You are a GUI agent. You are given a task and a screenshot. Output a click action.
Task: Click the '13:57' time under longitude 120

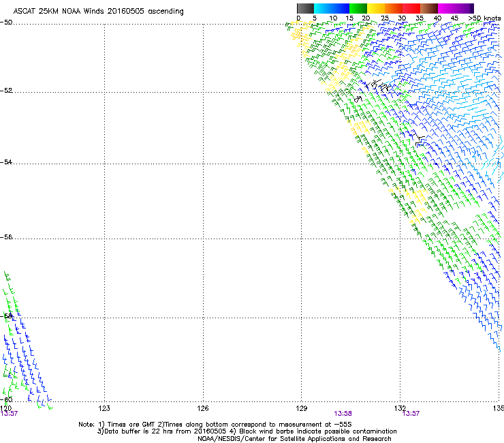click(x=9, y=414)
